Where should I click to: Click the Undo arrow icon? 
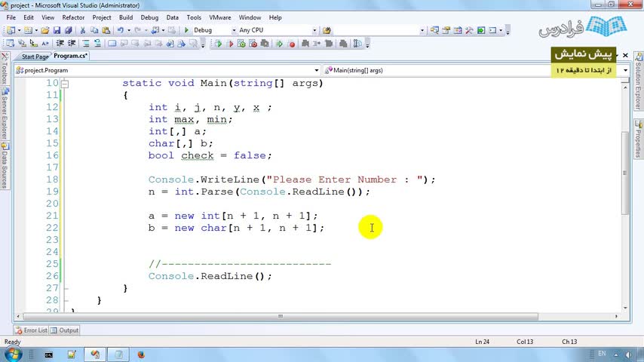point(121,30)
